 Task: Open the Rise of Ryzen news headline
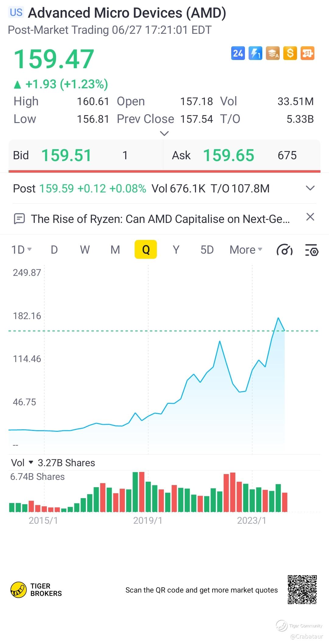tap(160, 219)
